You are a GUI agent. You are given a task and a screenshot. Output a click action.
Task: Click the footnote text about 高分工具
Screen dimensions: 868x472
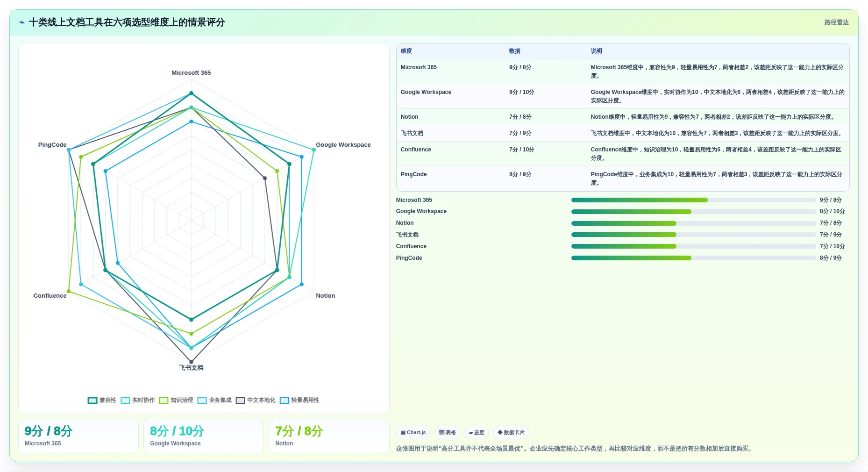[574, 449]
